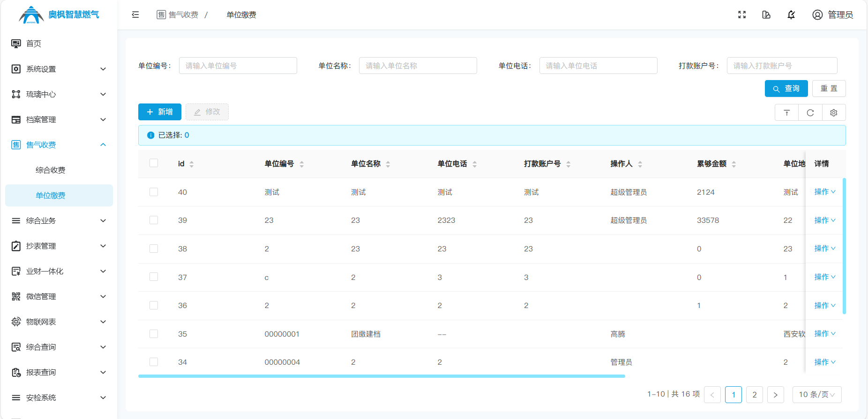
Task: Click the 综合查询 sidebar icon
Action: pyautogui.click(x=16, y=347)
